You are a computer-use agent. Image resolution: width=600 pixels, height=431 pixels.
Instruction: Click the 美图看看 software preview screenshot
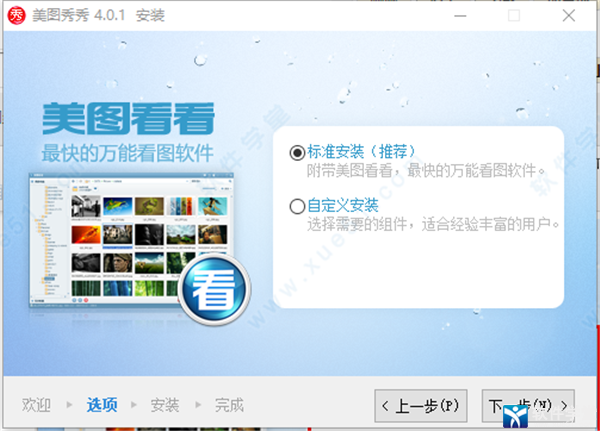click(131, 240)
